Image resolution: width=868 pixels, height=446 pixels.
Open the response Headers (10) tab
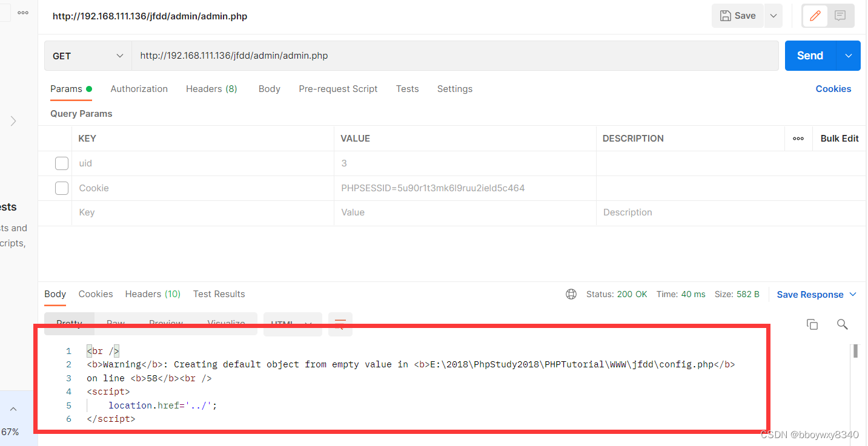pos(153,294)
